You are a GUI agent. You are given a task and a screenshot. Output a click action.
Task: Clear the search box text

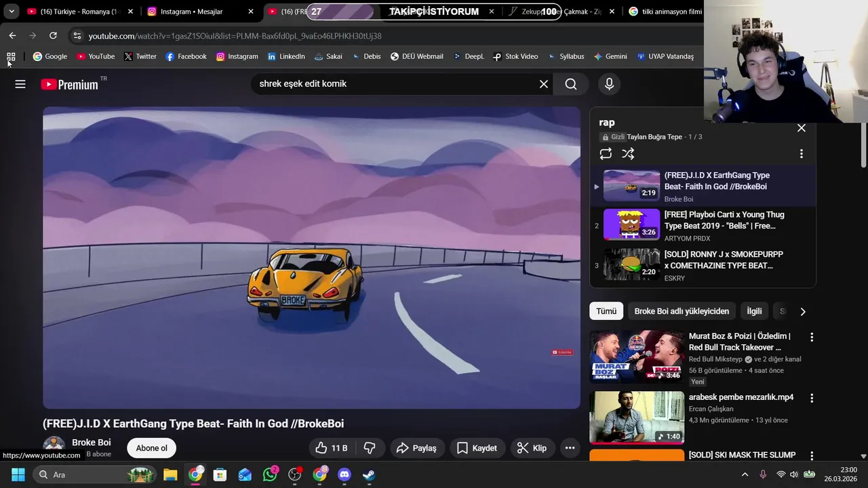(543, 84)
